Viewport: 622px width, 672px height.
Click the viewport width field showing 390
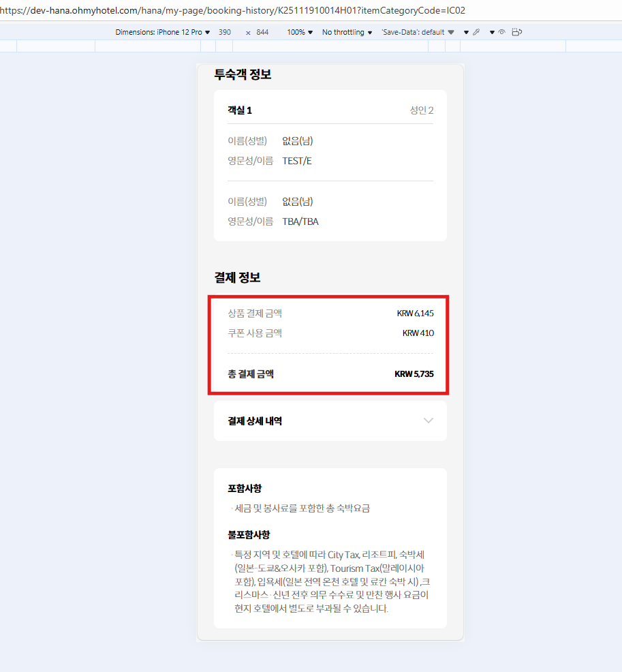[224, 32]
